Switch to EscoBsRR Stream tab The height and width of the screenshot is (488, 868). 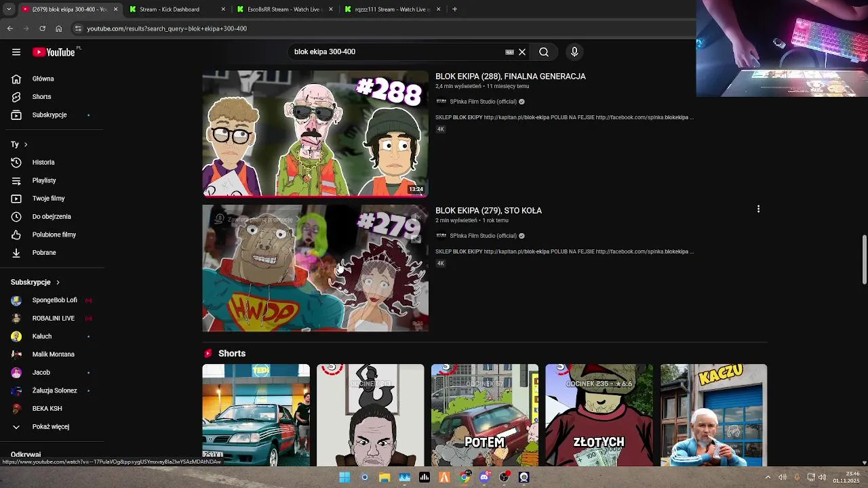(x=283, y=9)
